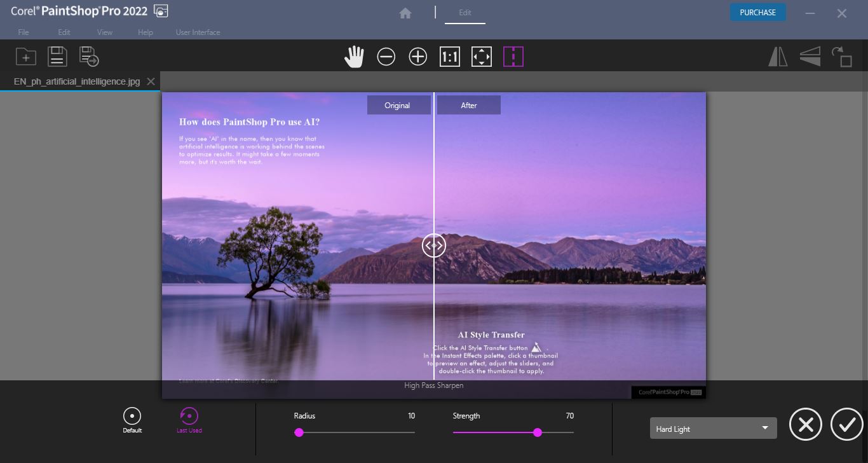
Task: Click the Flip/Mirror icon
Action: (778, 57)
